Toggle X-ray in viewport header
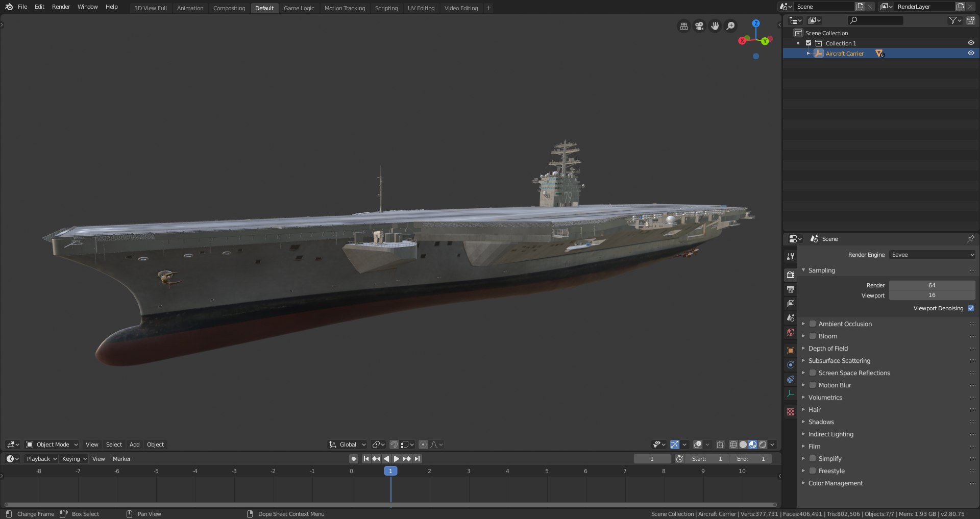 pos(720,444)
